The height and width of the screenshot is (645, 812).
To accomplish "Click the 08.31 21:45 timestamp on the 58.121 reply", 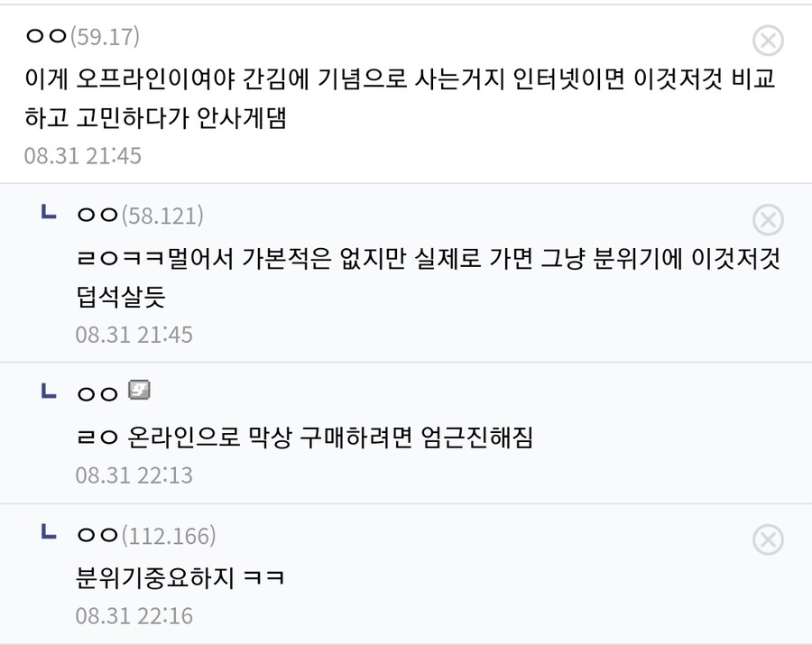I will pos(134,335).
